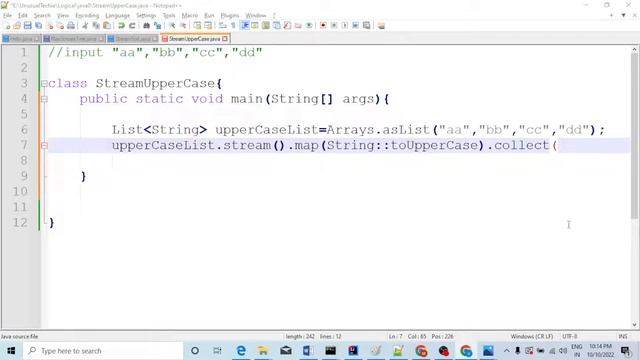
Task: Open Find with the binoculars icon
Action: [146, 25]
